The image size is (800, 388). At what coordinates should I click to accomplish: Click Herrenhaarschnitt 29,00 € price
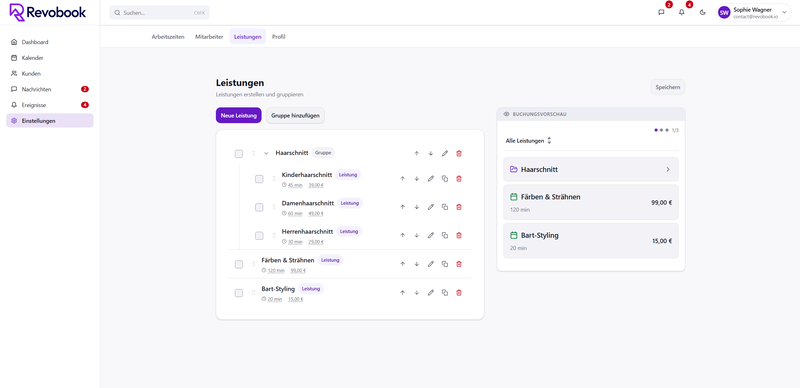[x=316, y=242]
